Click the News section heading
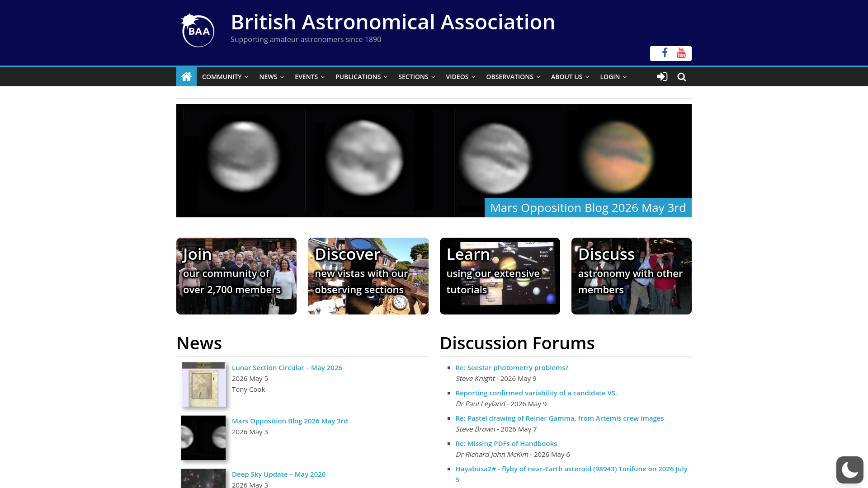The image size is (868, 488). 199,343
